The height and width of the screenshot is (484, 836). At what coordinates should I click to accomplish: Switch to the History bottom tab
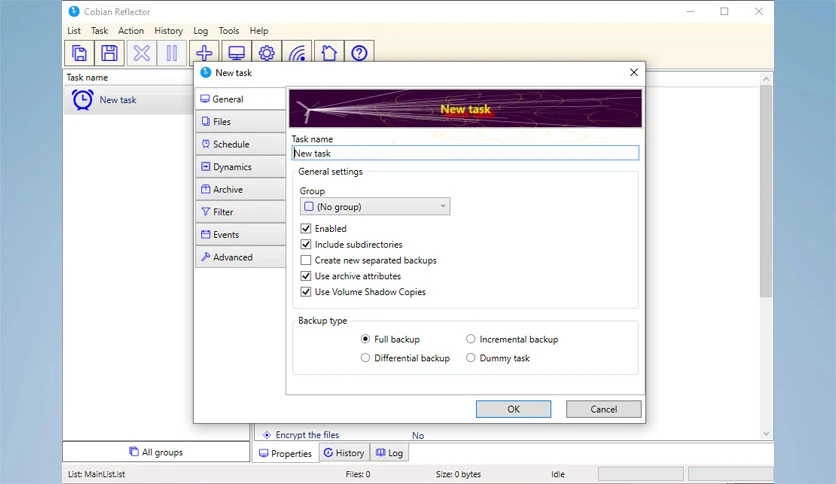tap(344, 453)
